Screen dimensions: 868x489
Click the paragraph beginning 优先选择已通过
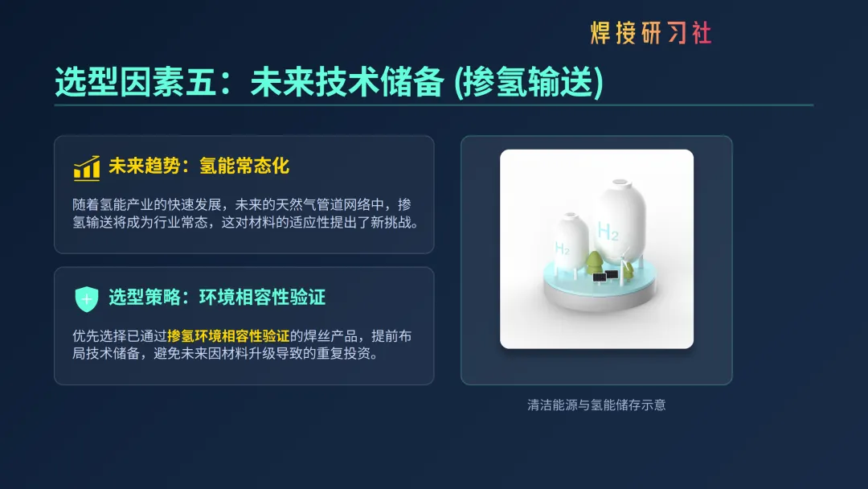(x=242, y=344)
